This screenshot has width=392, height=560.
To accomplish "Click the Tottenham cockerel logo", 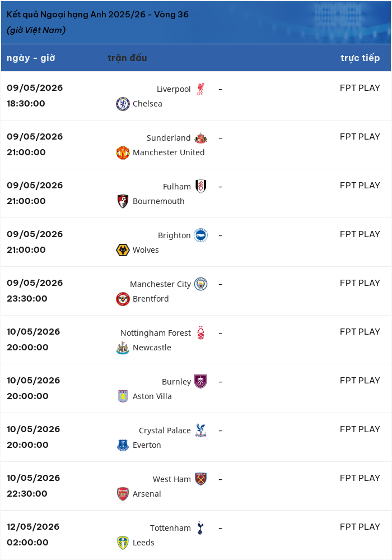I will 200,528.
